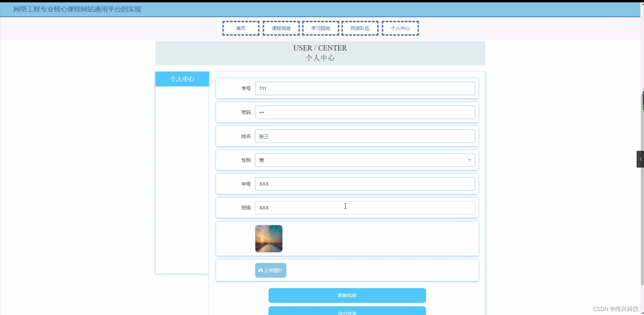Viewport: 644px width, 315px height.
Task: Switch to the 课程信息 tab
Action: [x=281, y=28]
